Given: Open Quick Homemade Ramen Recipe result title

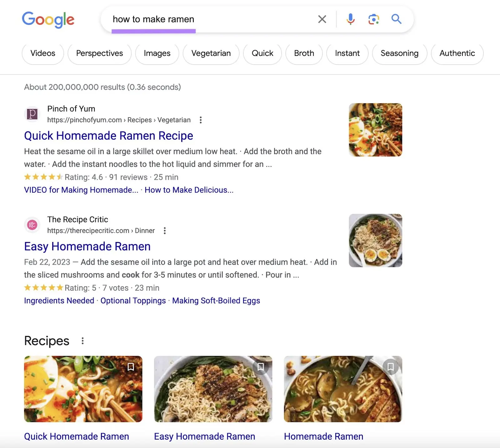Looking at the screenshot, I should point(108,136).
